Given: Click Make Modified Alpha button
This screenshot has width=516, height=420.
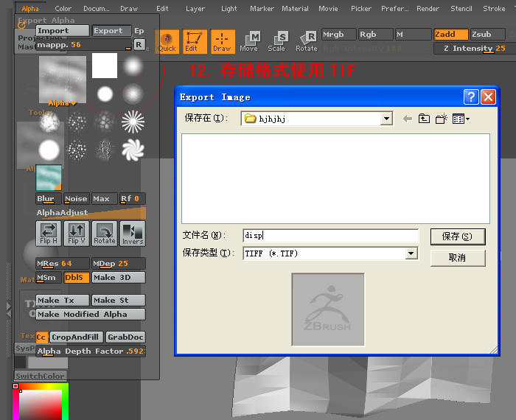Looking at the screenshot, I should [91, 314].
